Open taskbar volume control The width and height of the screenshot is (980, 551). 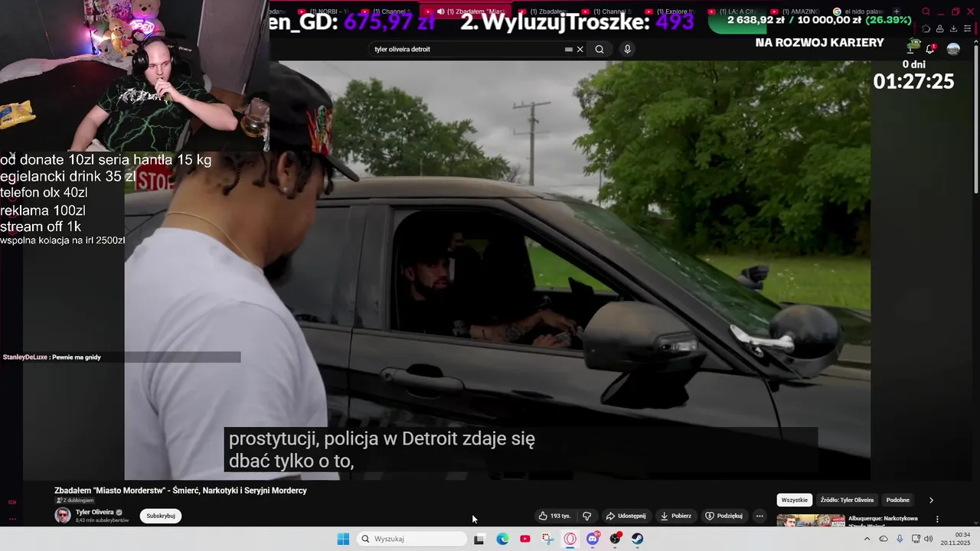tap(928, 539)
